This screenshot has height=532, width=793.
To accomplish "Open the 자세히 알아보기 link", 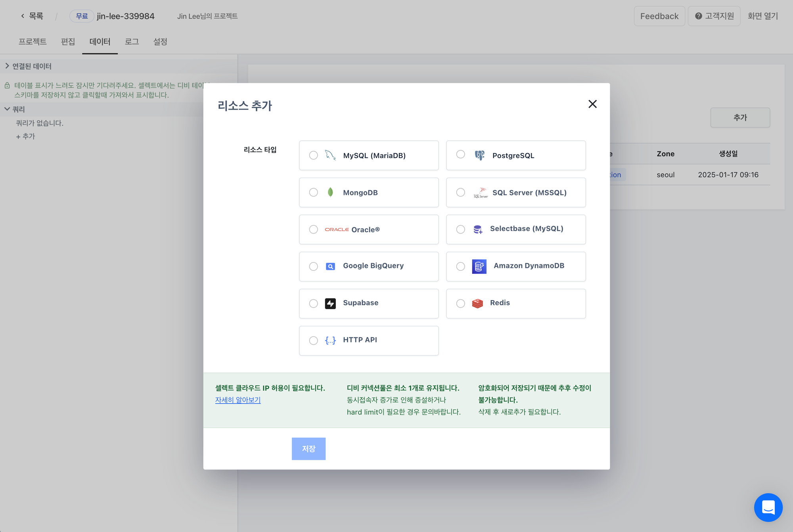I will click(x=238, y=400).
